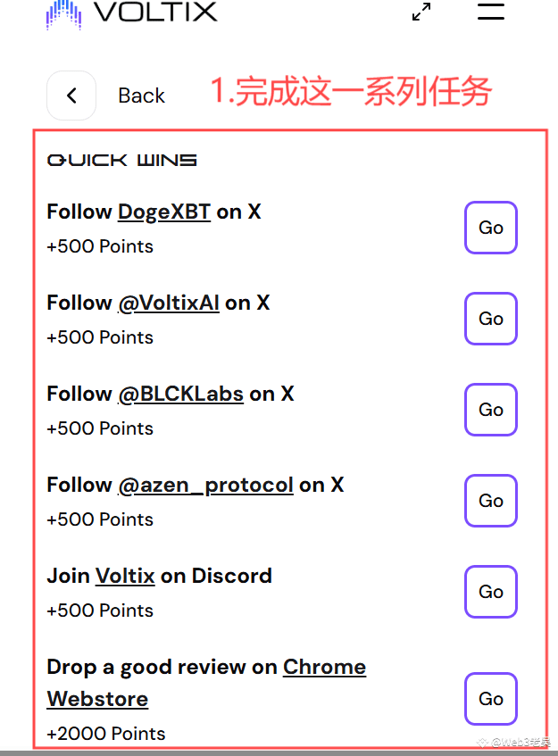Screen dimensions: 558x756
Task: Click the Back label text
Action: click(x=141, y=96)
